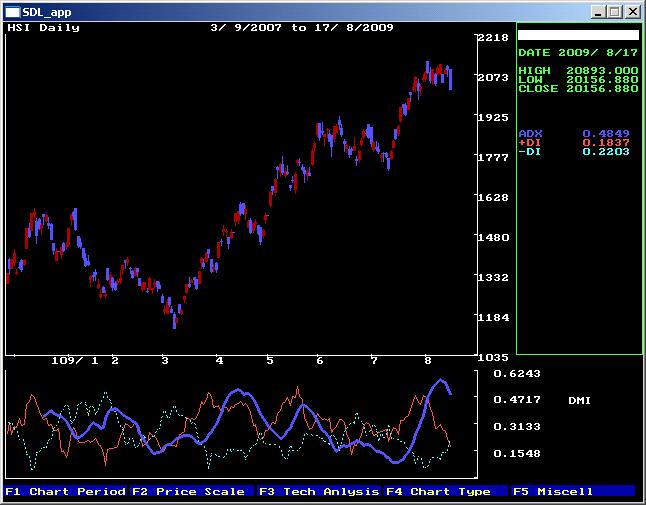The height and width of the screenshot is (505, 646).
Task: Click the lowest candlestick near the March low
Action: pos(175,320)
